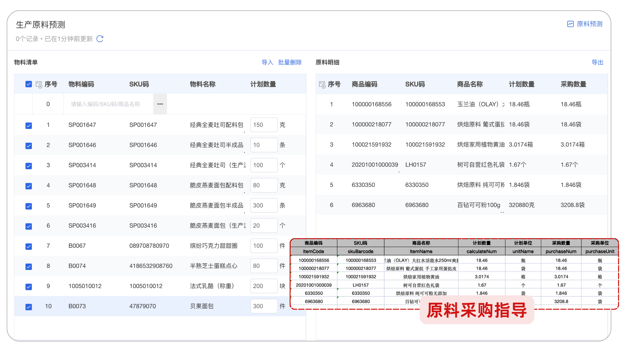Uncheck row 1 SP001647 checkbox
This screenshot has height=364, width=624.
click(x=29, y=125)
